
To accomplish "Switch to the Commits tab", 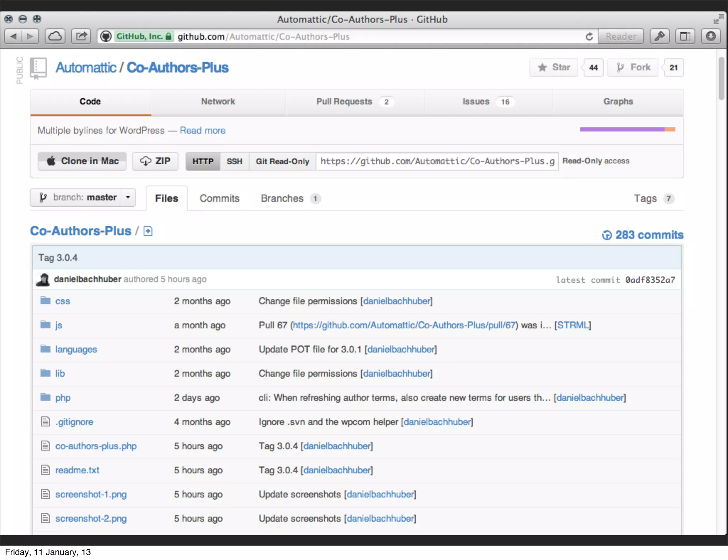I will click(x=219, y=198).
